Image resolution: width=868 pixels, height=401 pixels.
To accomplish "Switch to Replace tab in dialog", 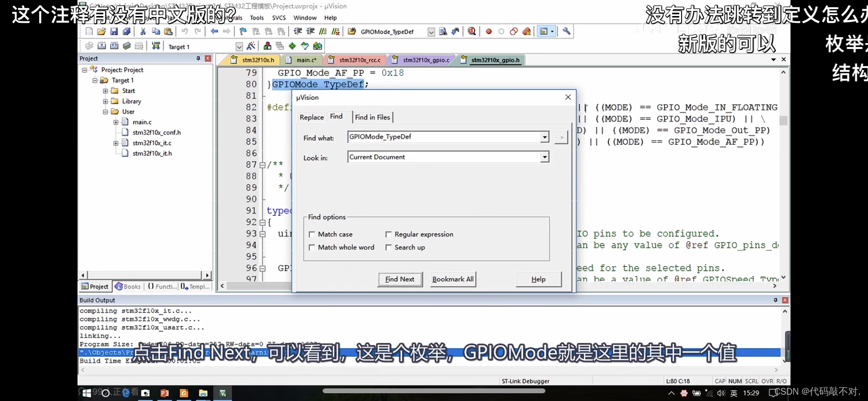I will coord(311,117).
